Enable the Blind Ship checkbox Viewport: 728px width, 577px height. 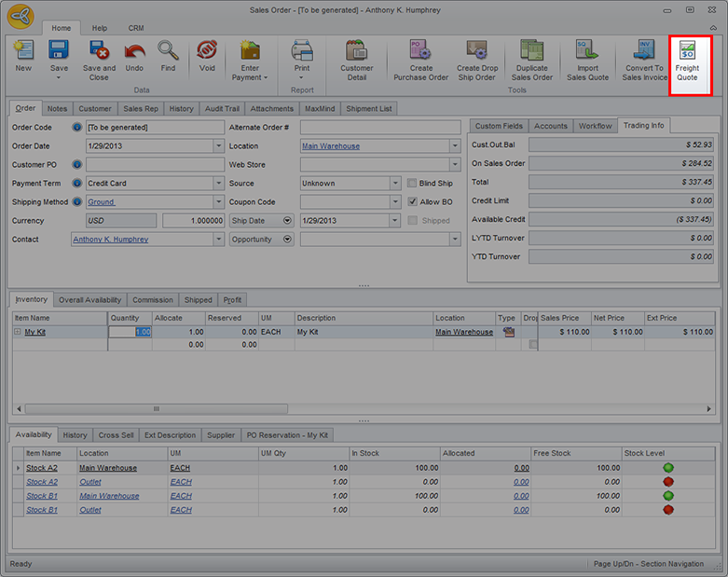coord(413,184)
